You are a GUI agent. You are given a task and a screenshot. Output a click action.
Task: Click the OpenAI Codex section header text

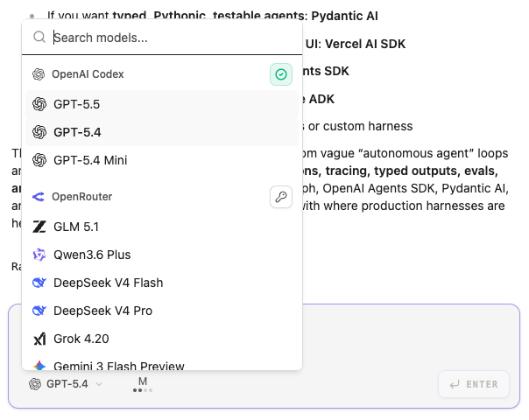click(88, 74)
